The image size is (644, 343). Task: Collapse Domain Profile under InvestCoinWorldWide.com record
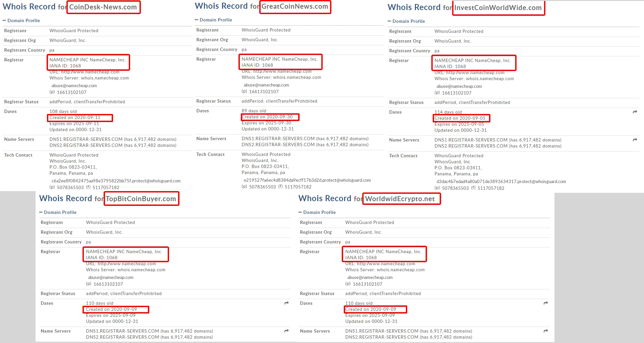[406, 21]
